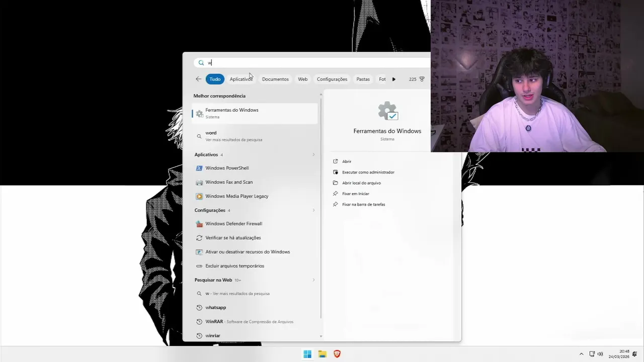Go back with the left arrow button
The width and height of the screenshot is (644, 362).
click(198, 79)
